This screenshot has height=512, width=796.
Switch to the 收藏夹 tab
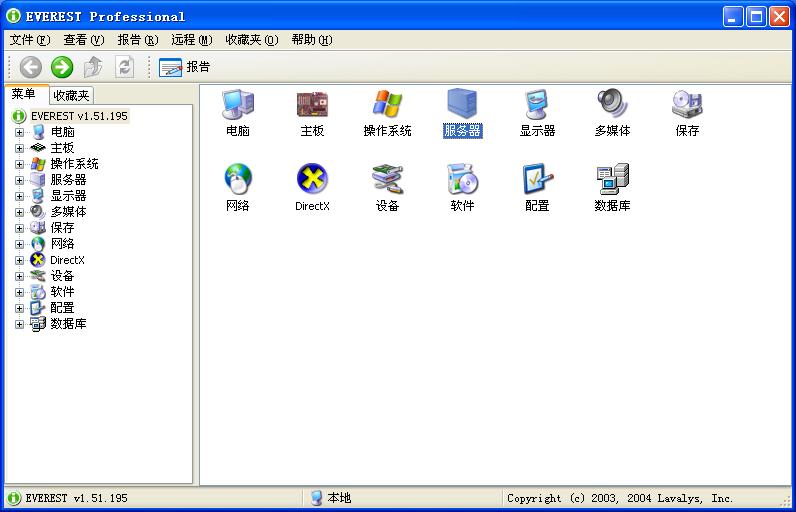pyautogui.click(x=71, y=95)
